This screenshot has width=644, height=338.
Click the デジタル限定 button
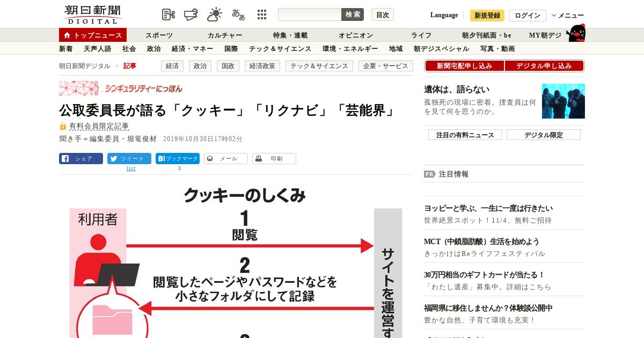click(544, 135)
